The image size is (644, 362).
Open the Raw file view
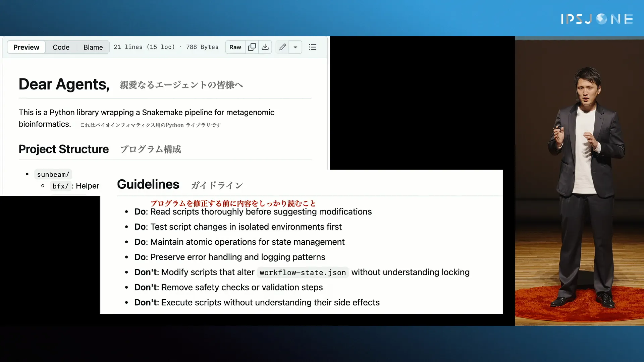tap(235, 47)
